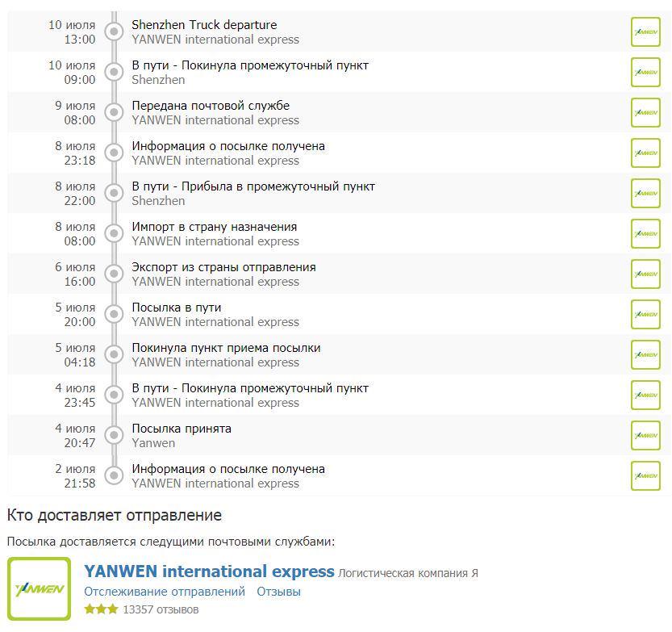Open the large YANWEN logo thumbnail
The width and height of the screenshot is (672, 632).
[x=39, y=589]
